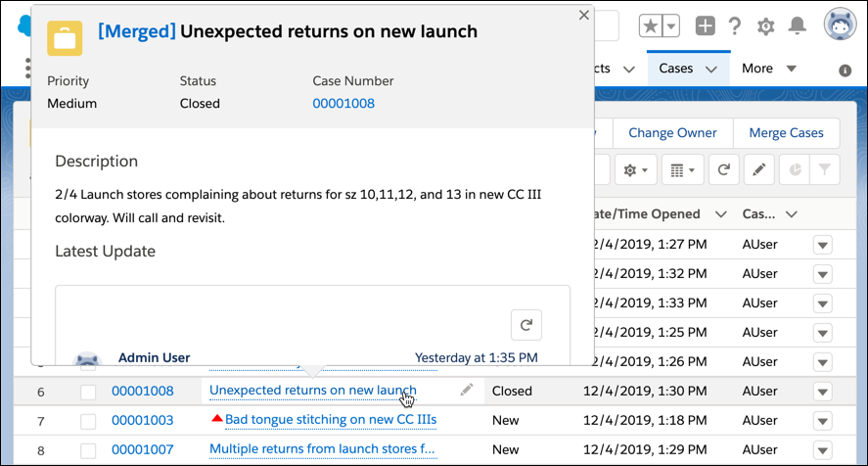868x466 pixels.
Task: Refresh the Latest Update feed in popup
Action: (525, 325)
